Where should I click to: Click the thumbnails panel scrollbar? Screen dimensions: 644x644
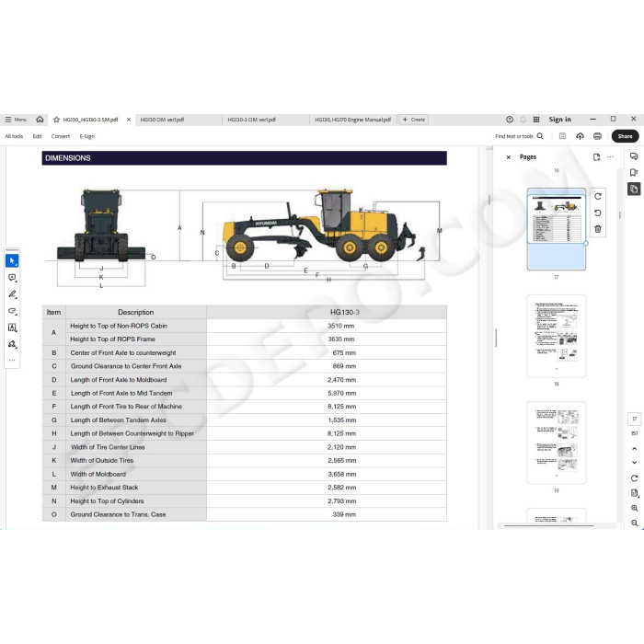pos(620,215)
